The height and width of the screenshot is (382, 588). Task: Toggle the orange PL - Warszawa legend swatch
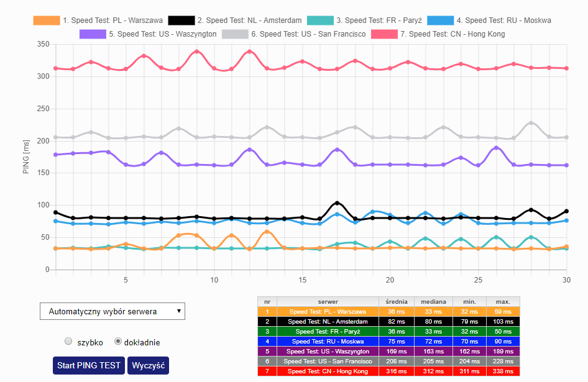point(47,20)
